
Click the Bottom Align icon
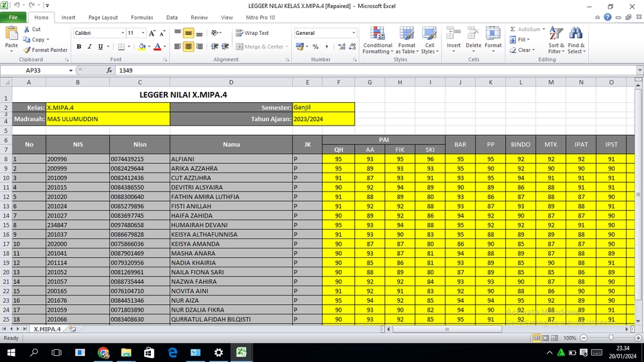[x=199, y=33]
